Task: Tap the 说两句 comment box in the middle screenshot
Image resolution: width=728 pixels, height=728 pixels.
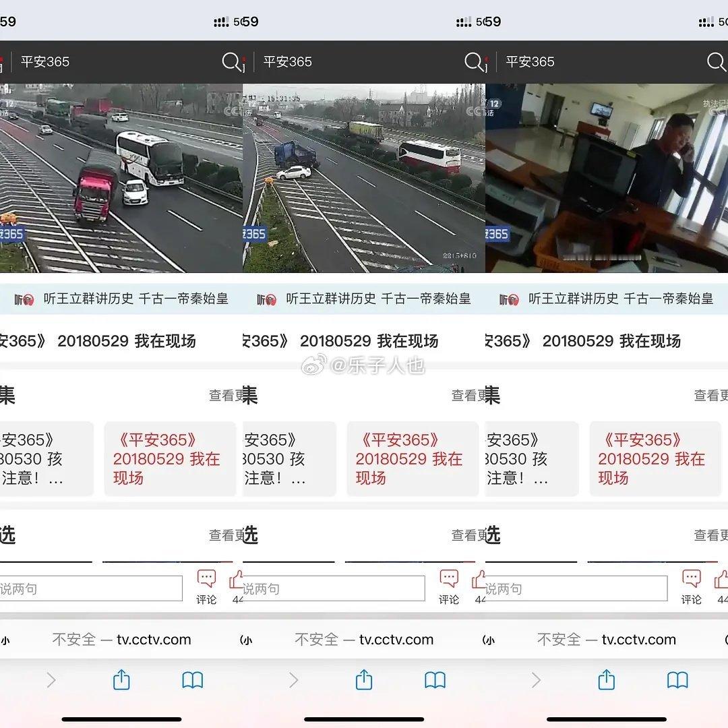Action: (334, 588)
